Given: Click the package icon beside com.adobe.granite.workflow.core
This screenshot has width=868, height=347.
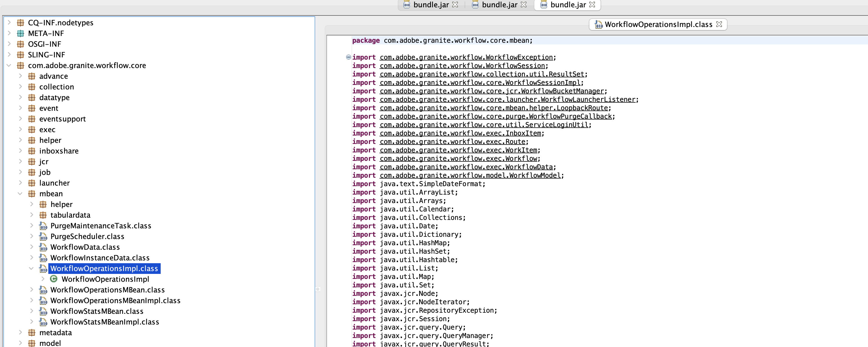Looking at the screenshot, I should click(x=21, y=66).
